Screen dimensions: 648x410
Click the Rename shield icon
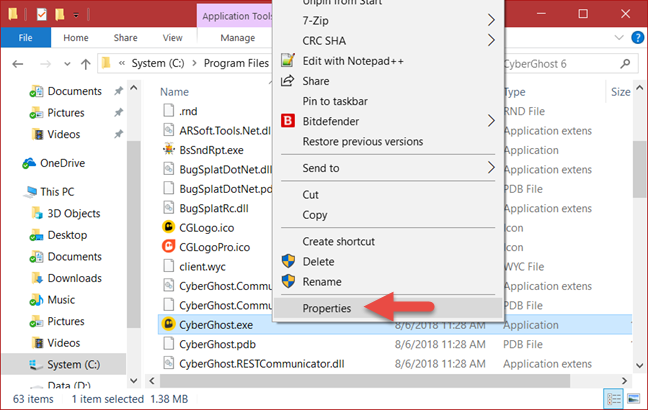(x=288, y=281)
